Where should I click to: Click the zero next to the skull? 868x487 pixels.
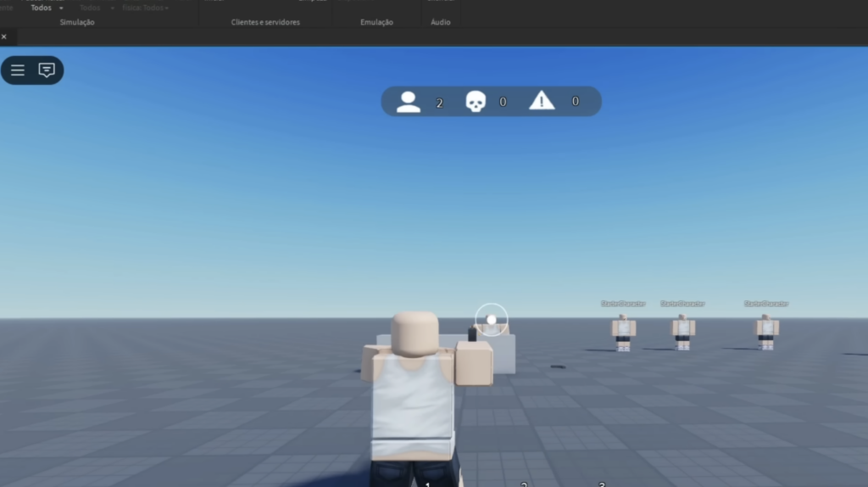[x=503, y=102]
